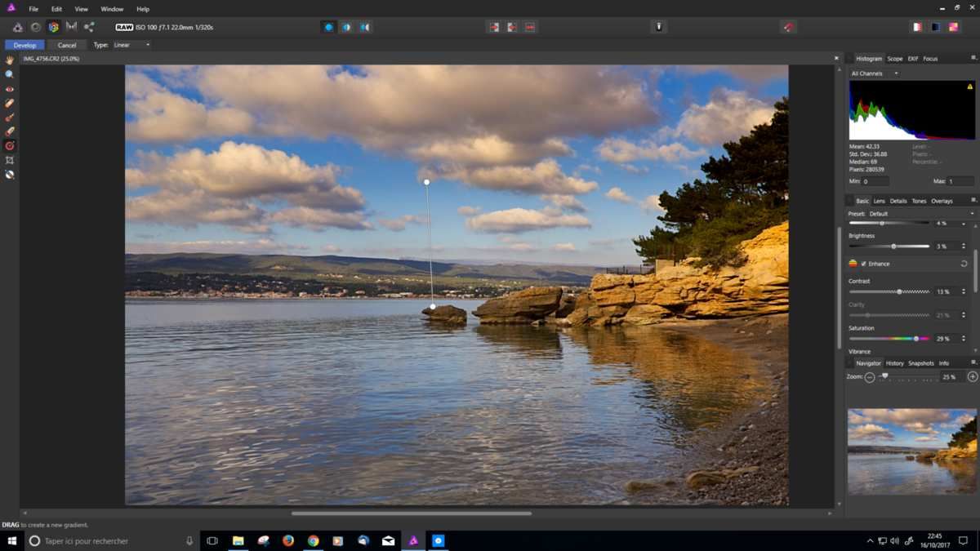Open the Export persona icon
The image size is (980, 551).
click(89, 27)
